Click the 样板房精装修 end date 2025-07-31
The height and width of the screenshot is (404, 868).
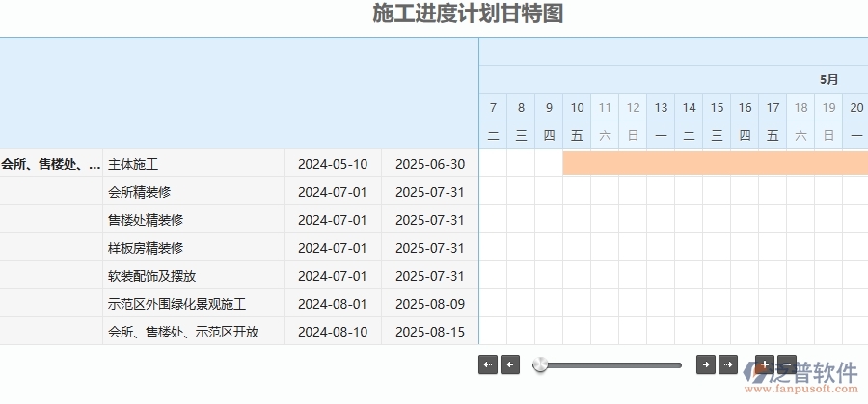pyautogui.click(x=430, y=248)
